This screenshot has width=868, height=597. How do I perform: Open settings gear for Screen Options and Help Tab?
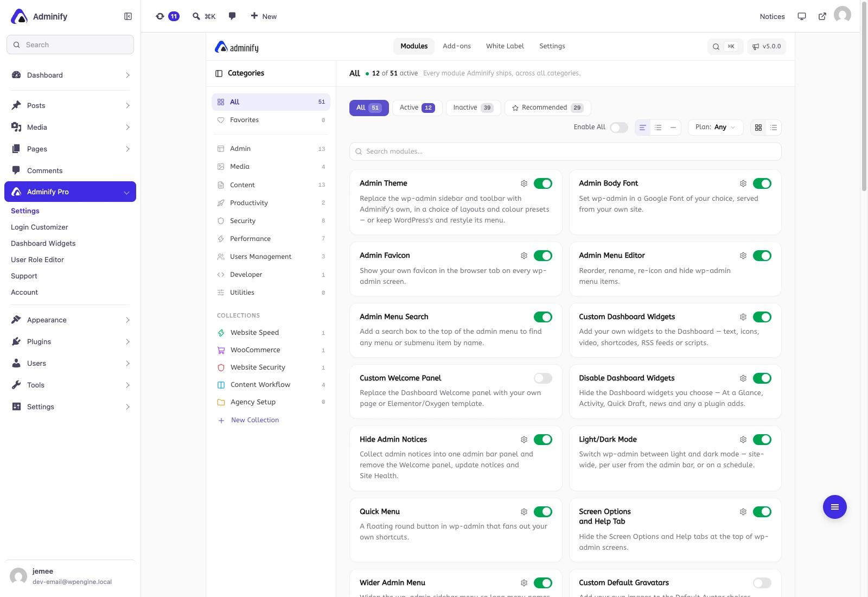pyautogui.click(x=743, y=512)
